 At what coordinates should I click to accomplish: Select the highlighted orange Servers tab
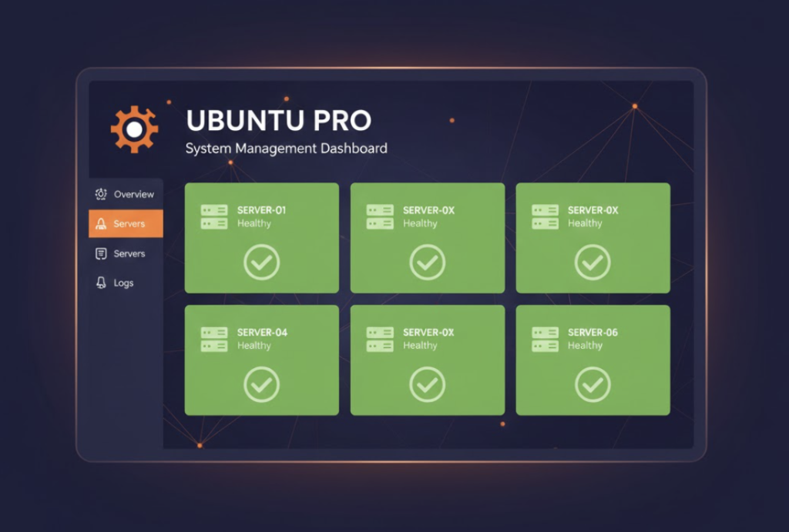(x=126, y=223)
